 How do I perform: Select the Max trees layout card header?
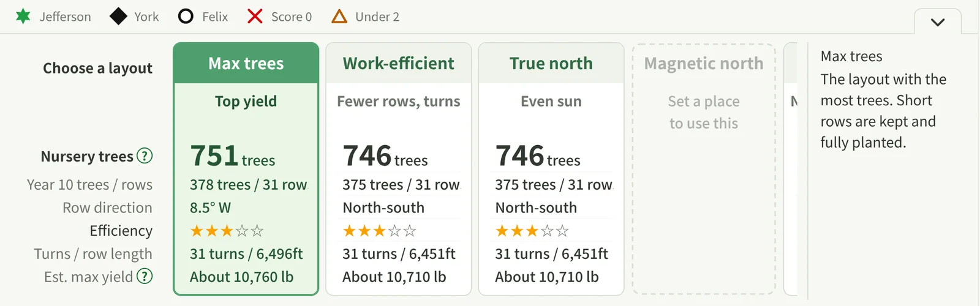click(x=246, y=64)
